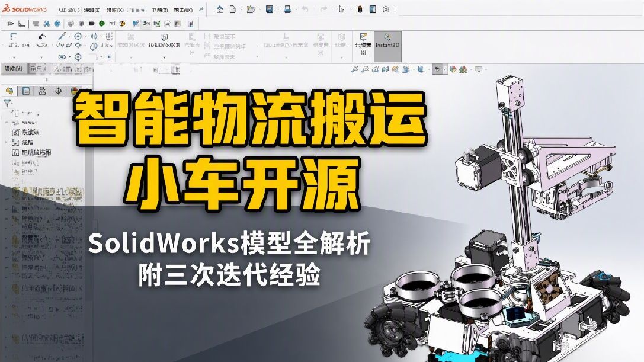644x362 pixels.
Task: Click the Home (welcome) icon
Action: pos(220,9)
